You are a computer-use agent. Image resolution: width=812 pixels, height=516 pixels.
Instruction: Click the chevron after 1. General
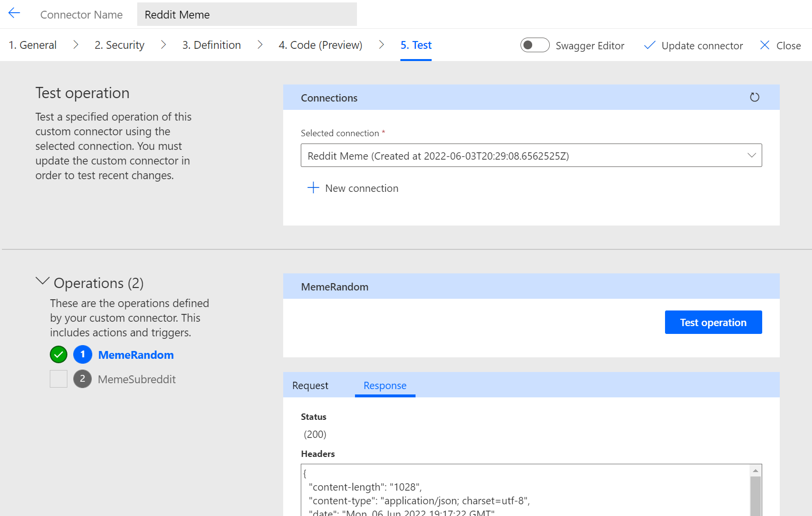(x=76, y=45)
